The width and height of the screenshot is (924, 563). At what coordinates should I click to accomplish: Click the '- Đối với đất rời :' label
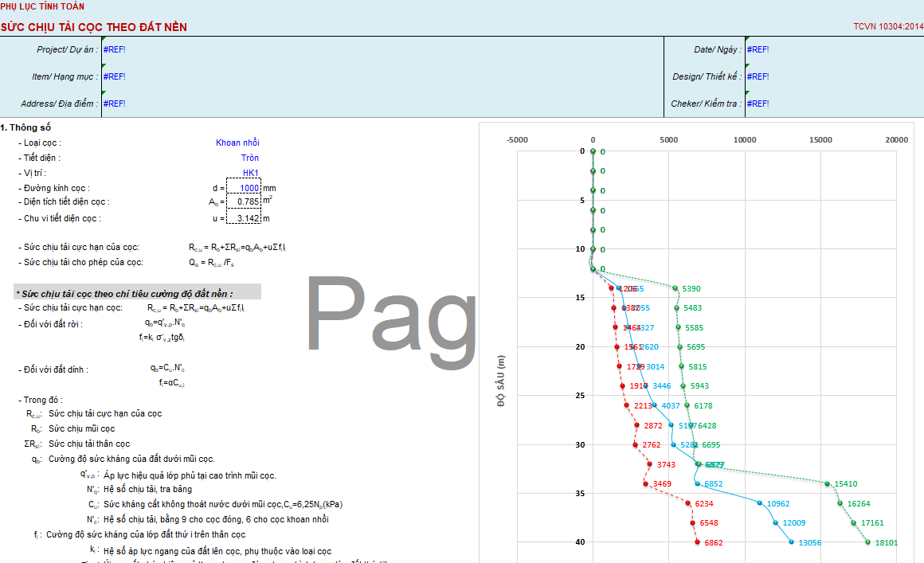[50, 324]
